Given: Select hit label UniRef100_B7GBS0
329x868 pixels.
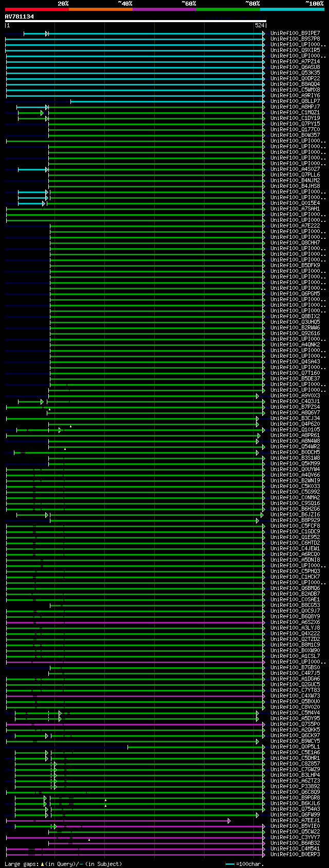Looking at the screenshot, I should coord(295,668).
